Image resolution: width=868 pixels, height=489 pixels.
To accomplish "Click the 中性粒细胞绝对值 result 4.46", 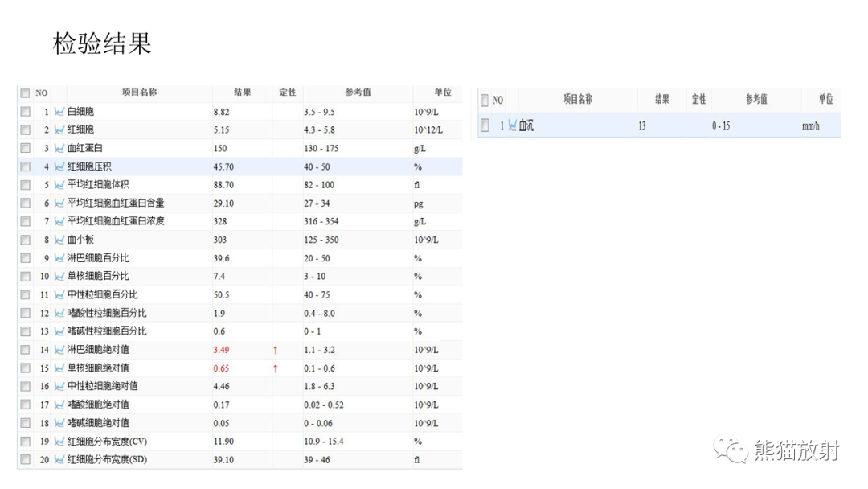I will tap(222, 387).
